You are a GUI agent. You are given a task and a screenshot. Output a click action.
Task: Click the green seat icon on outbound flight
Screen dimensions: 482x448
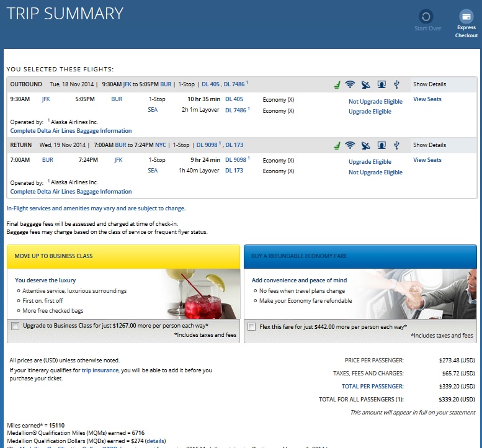337,84
